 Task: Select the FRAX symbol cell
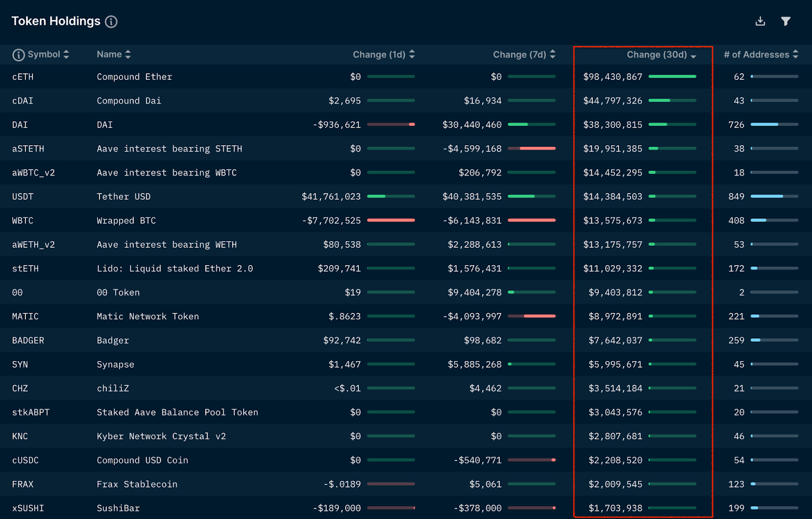tap(23, 484)
